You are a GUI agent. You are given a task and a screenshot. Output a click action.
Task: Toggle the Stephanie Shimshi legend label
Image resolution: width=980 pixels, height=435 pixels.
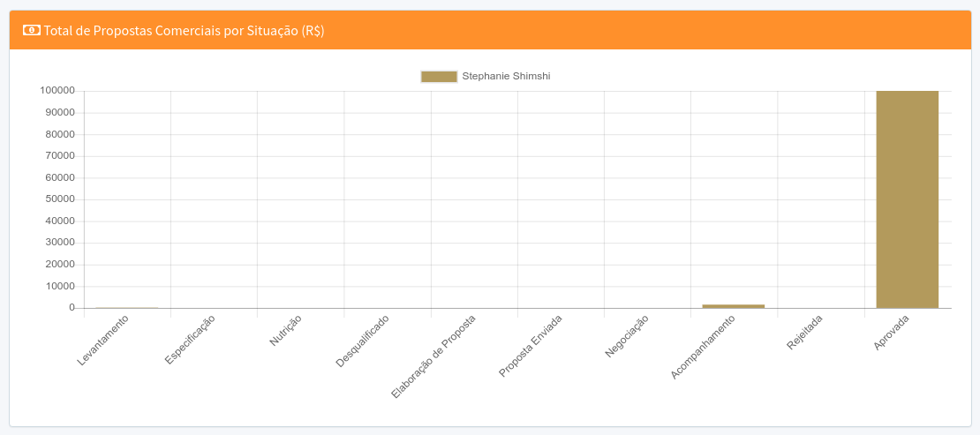[506, 77]
